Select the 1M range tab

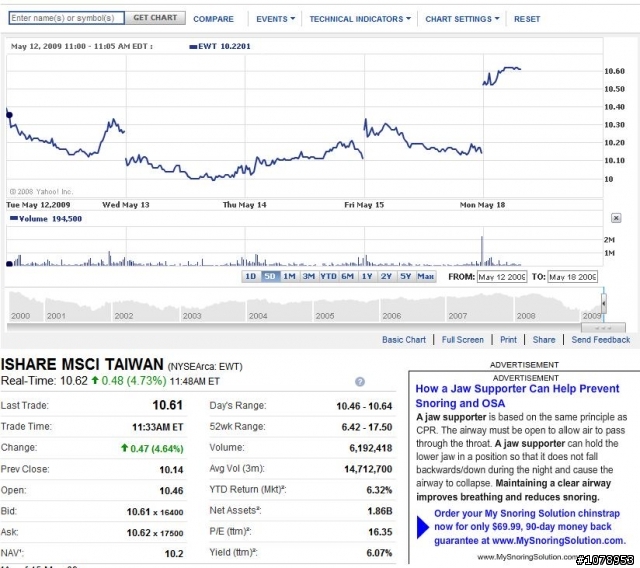(x=289, y=276)
